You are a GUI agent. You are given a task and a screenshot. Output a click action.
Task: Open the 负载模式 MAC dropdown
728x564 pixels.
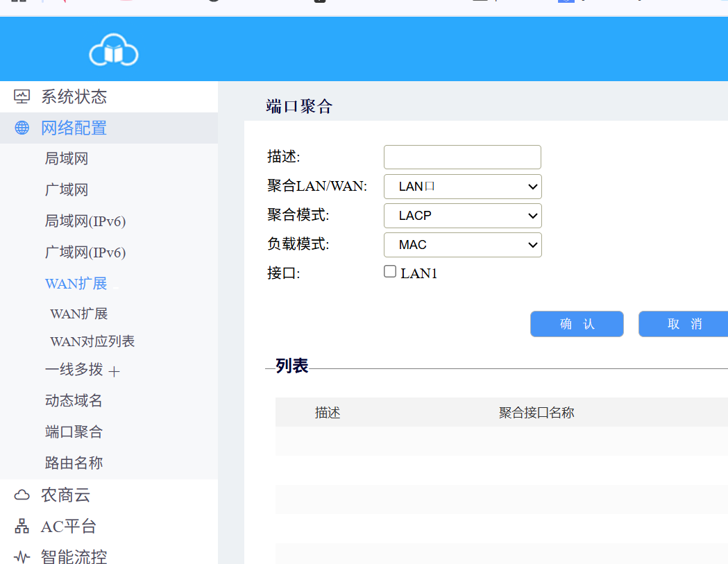462,245
